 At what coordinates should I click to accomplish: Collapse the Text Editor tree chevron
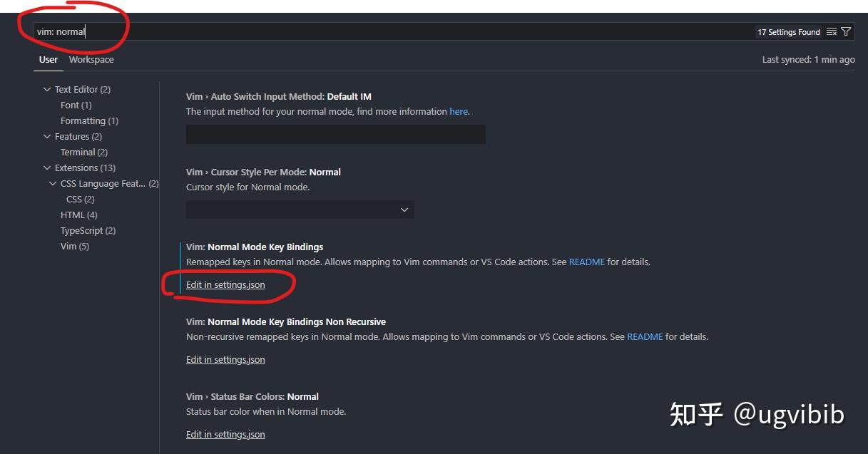pos(47,90)
